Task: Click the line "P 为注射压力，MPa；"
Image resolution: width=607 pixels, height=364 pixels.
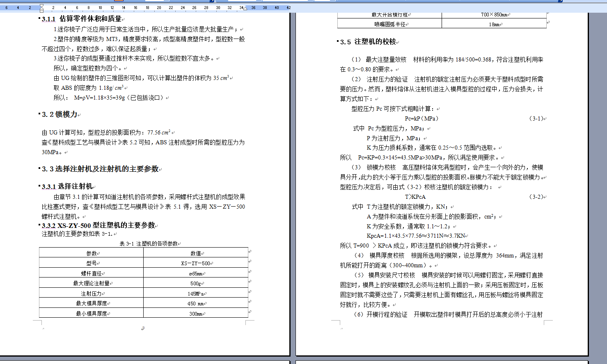Action: 395,138
